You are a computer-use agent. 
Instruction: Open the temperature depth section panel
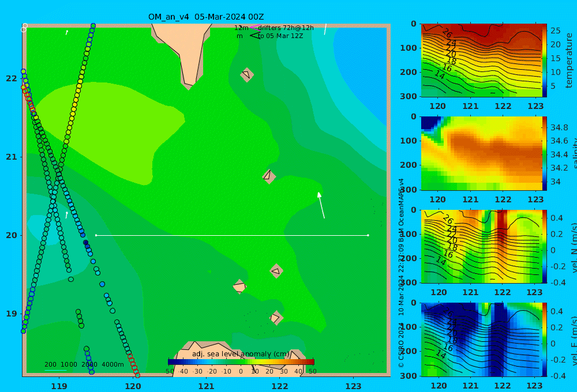pos(481,61)
